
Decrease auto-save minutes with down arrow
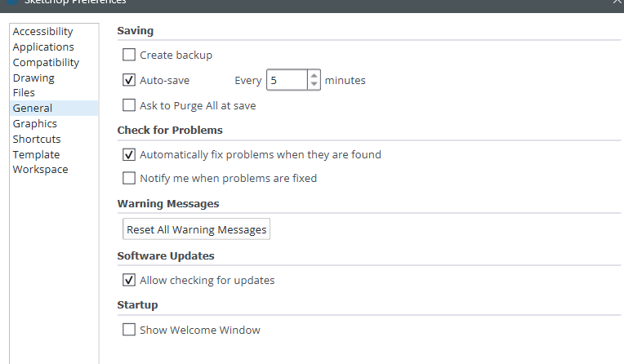[314, 84]
